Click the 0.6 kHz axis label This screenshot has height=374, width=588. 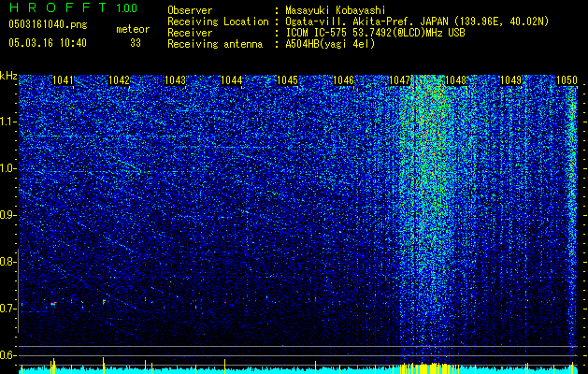(x=7, y=355)
